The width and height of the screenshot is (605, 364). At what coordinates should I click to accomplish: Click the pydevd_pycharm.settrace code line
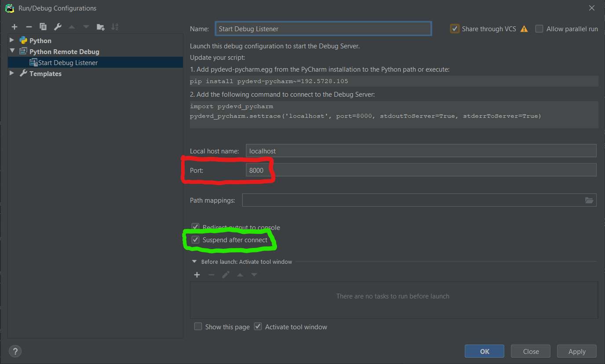[365, 116]
